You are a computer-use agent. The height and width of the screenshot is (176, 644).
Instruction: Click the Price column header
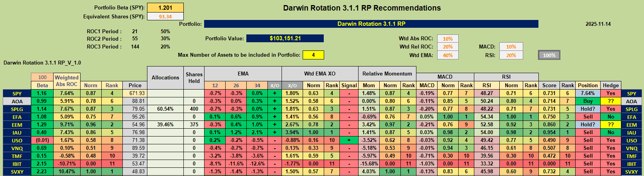pyautogui.click(x=135, y=85)
